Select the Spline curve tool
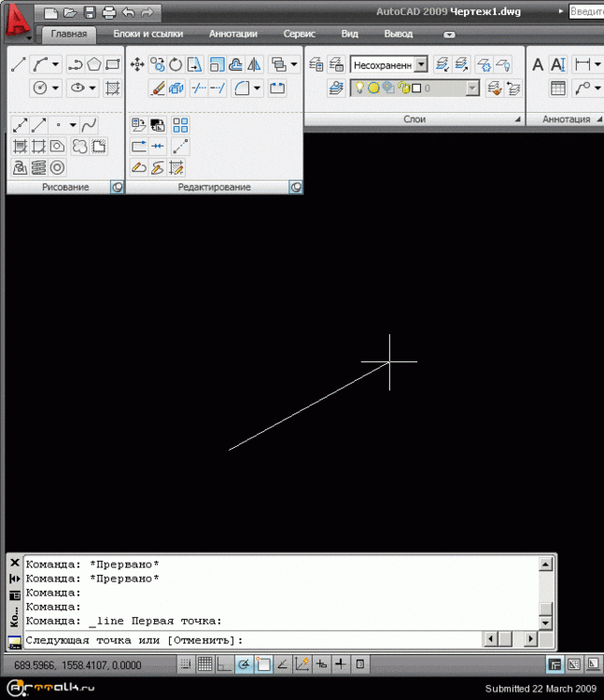 coord(89,125)
